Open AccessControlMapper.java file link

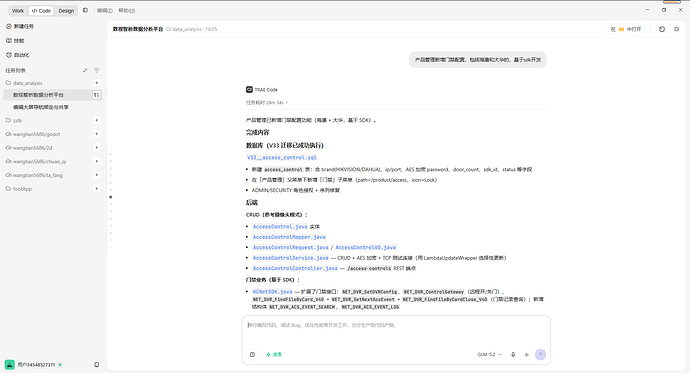point(289,237)
